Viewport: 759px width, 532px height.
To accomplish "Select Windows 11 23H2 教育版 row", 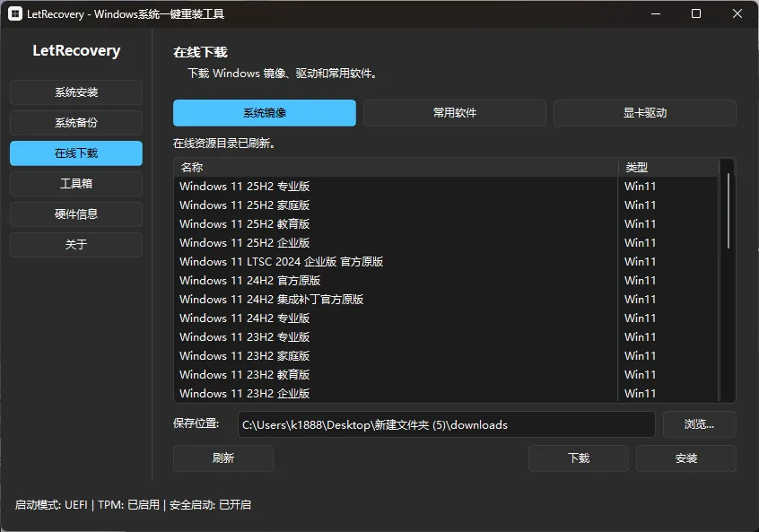I will point(446,375).
